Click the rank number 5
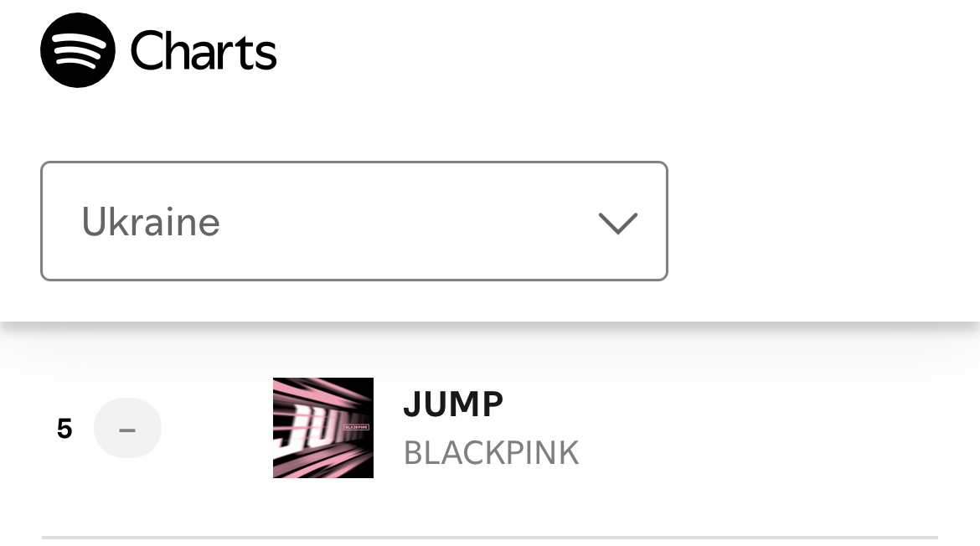The height and width of the screenshot is (546, 980). [x=64, y=429]
